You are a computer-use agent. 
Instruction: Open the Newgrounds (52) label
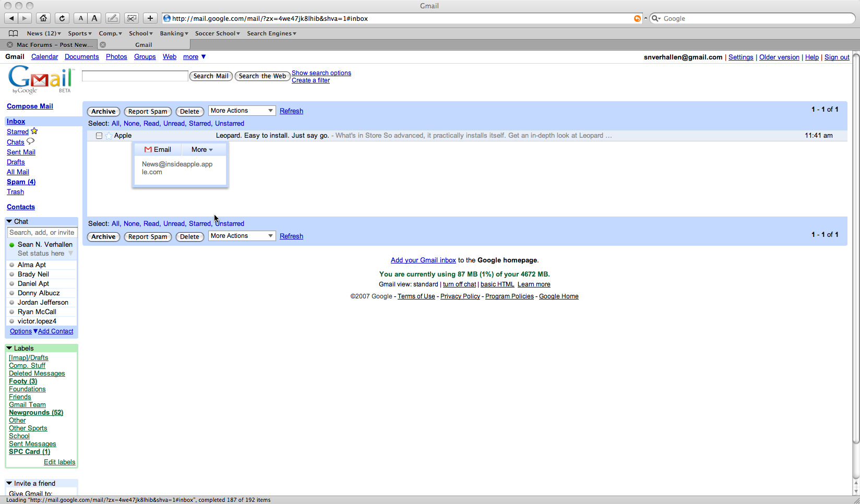coord(36,413)
